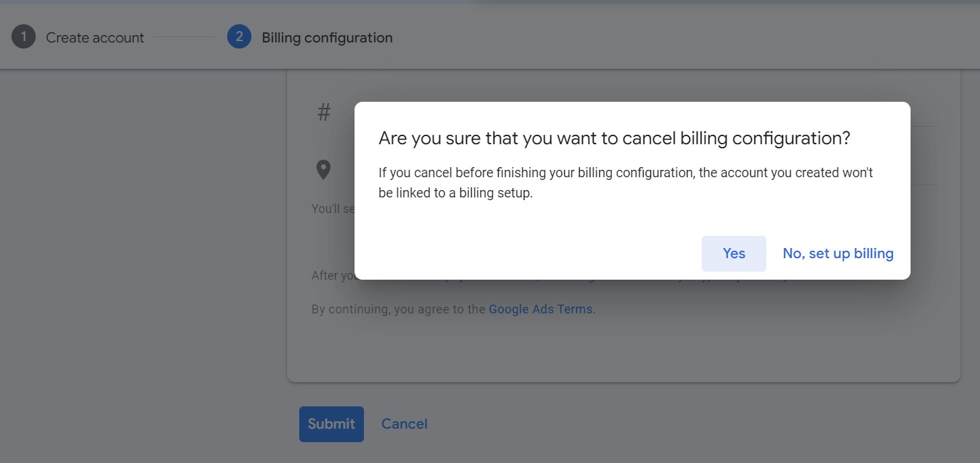This screenshot has width=980, height=463.
Task: Click the hash symbol icon
Action: (x=324, y=113)
